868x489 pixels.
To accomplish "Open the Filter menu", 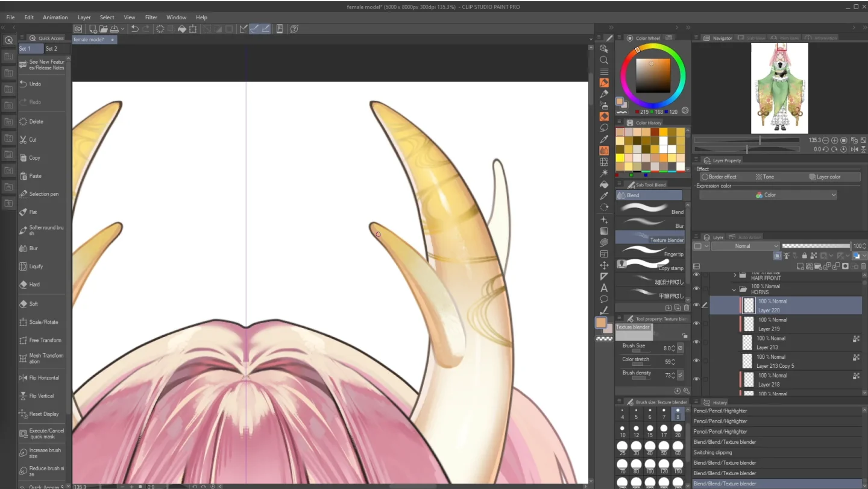I will [151, 17].
